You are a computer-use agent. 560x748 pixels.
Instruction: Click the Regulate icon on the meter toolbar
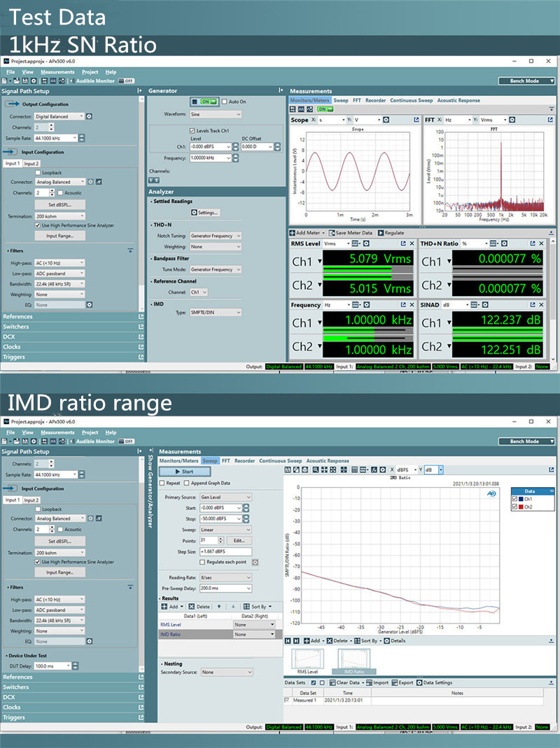(x=382, y=233)
